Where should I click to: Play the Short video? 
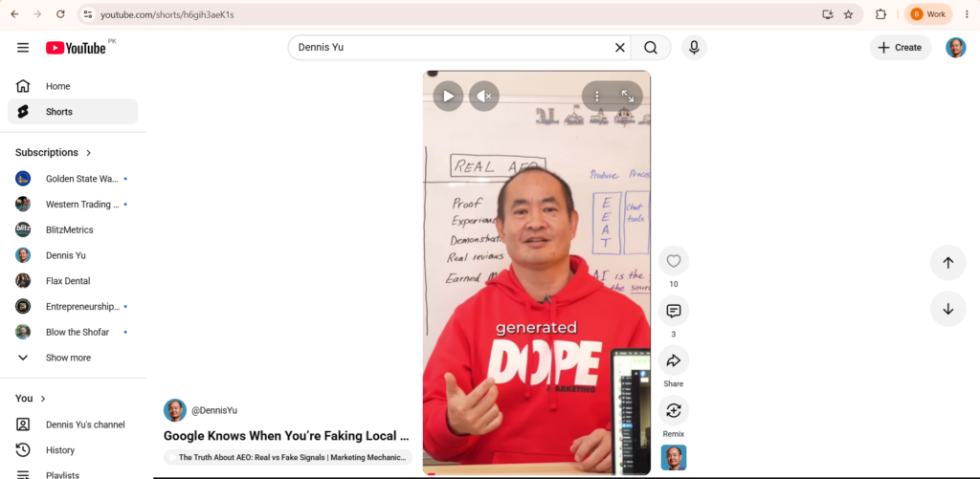pos(448,97)
